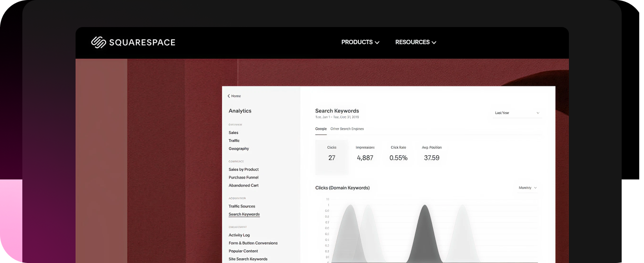Image resolution: width=644 pixels, height=263 pixels.
Task: Open Popular Content report
Action: pyautogui.click(x=243, y=251)
